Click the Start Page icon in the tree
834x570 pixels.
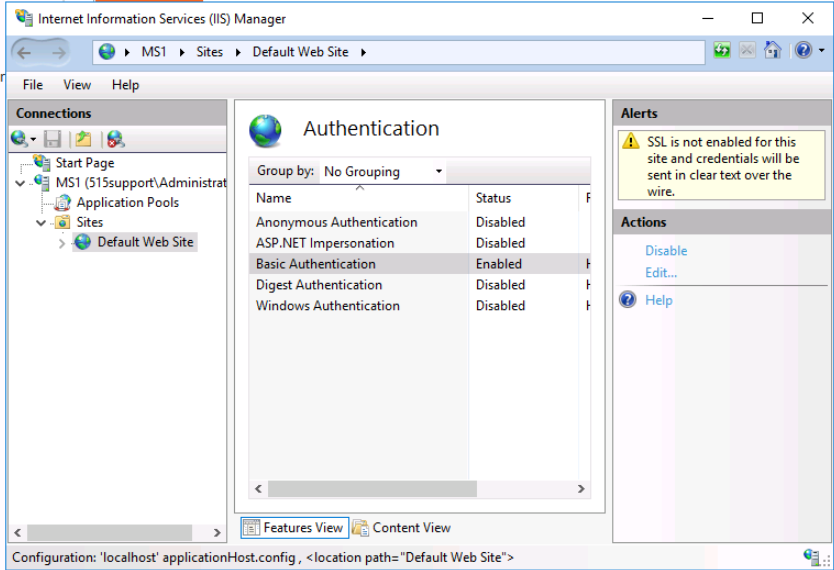pos(41,162)
